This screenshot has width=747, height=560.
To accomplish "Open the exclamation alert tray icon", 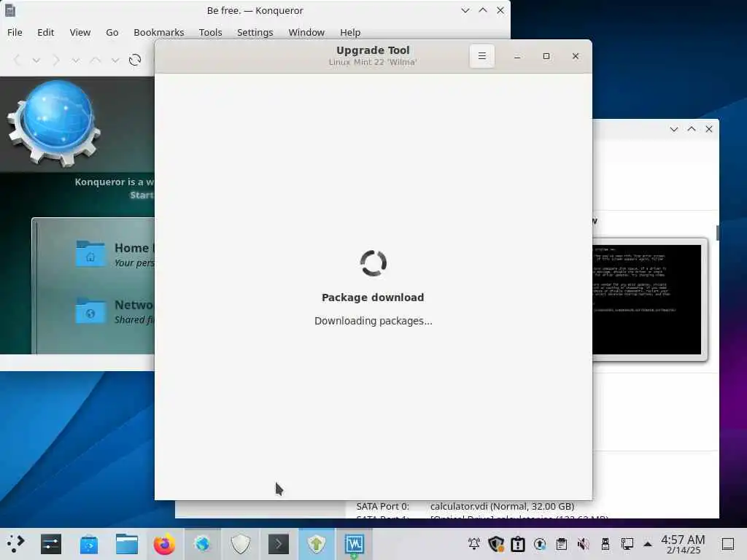I will pyautogui.click(x=518, y=544).
